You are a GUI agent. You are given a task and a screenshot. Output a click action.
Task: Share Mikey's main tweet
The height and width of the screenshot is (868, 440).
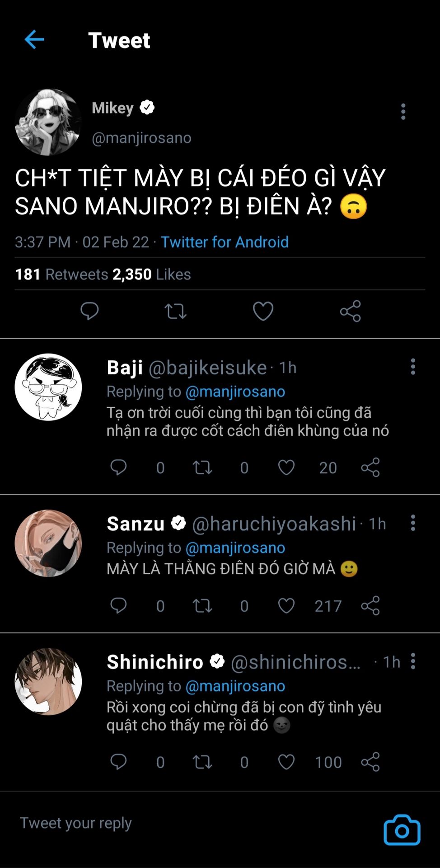click(351, 311)
